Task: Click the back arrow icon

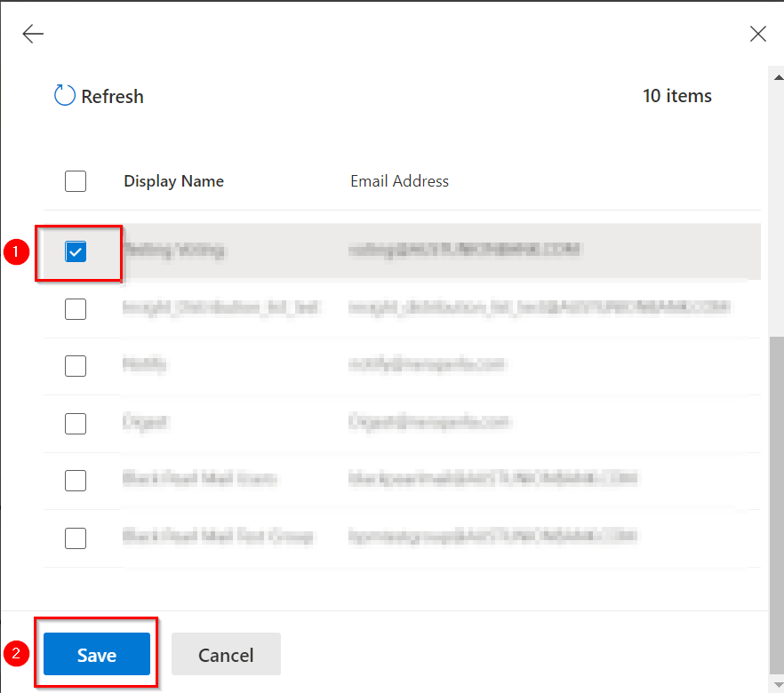Action: 33,34
